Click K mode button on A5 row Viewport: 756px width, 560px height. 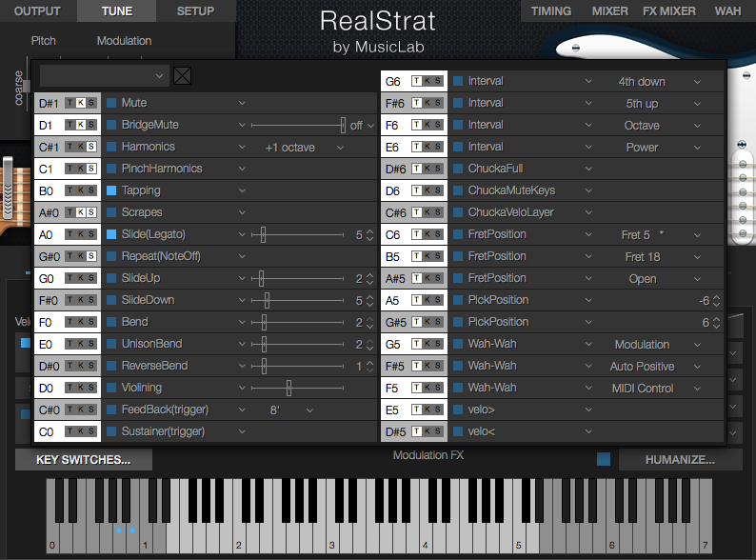point(428,300)
